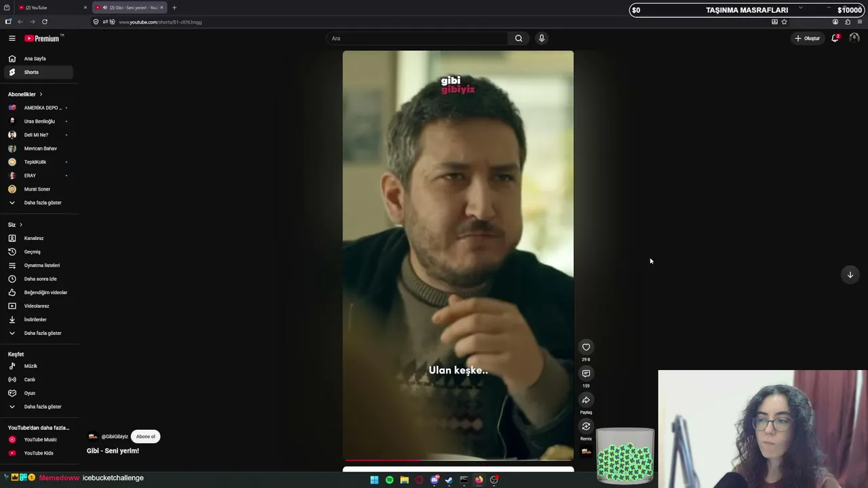The image size is (868, 488).
Task: Open TepkiKolik subscription channel
Action: click(x=38, y=162)
